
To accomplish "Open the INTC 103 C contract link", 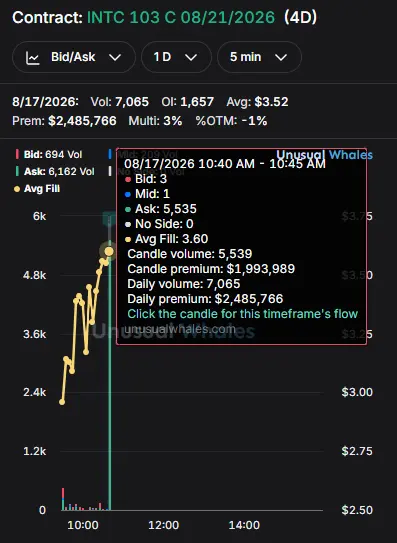I will [x=181, y=17].
